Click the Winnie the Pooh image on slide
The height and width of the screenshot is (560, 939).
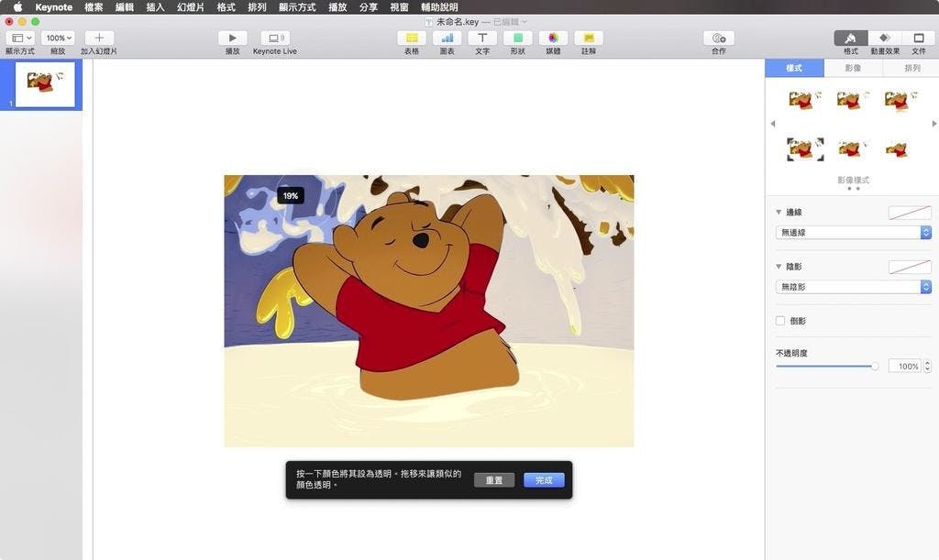(x=429, y=311)
